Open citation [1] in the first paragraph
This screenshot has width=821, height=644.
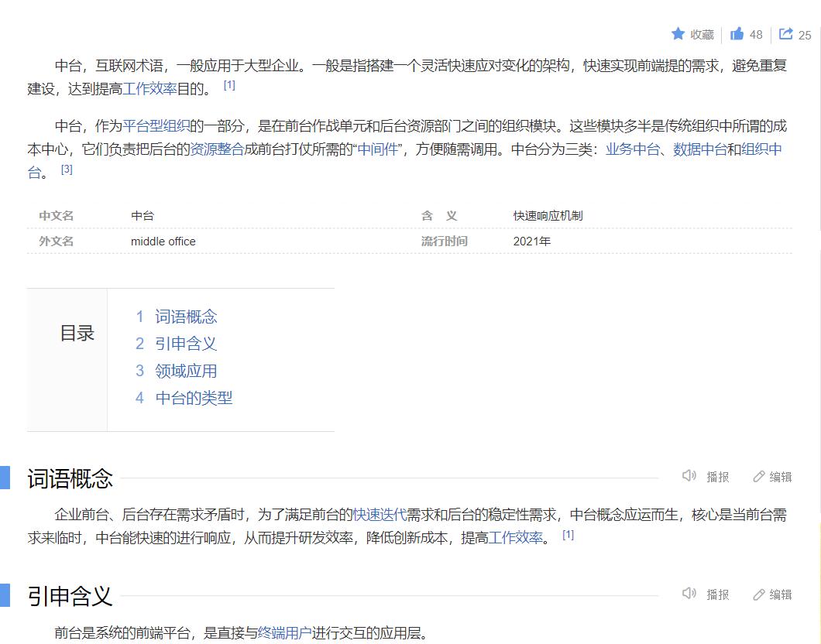pos(228,84)
